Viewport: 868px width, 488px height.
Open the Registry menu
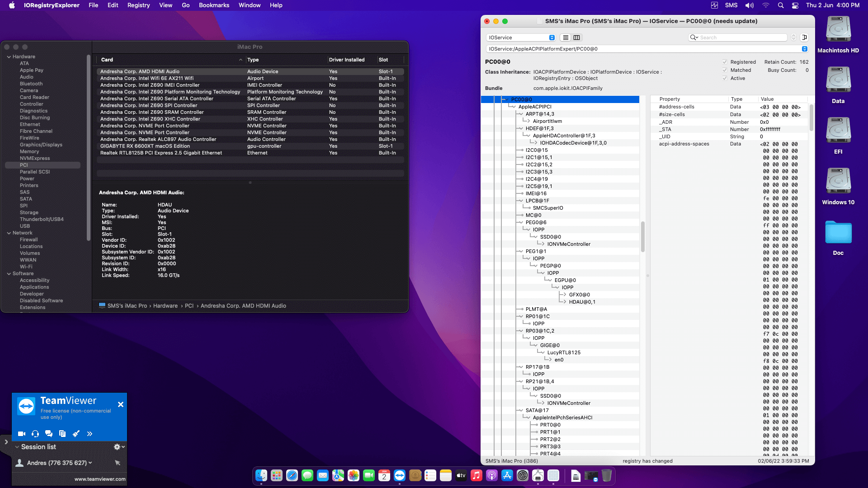coord(138,5)
